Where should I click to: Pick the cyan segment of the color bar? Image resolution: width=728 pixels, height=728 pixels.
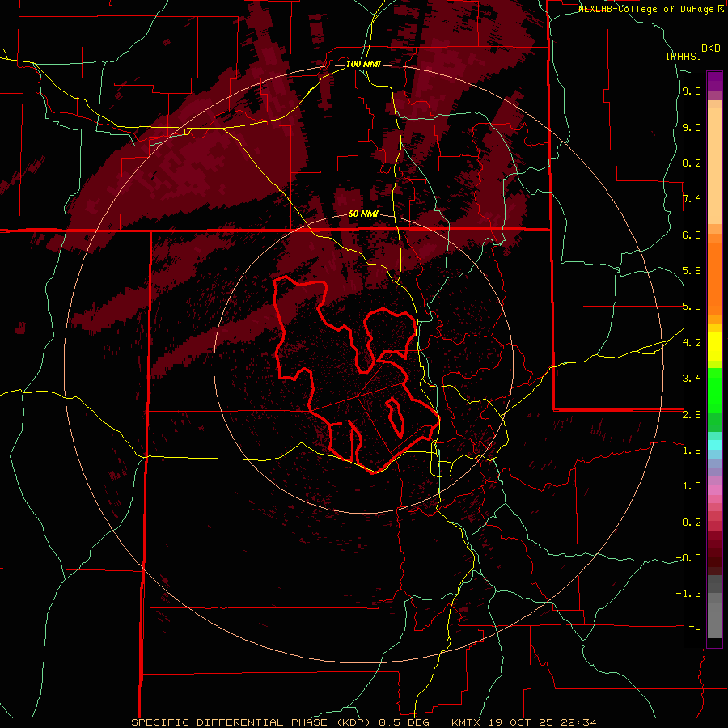pyautogui.click(x=714, y=445)
